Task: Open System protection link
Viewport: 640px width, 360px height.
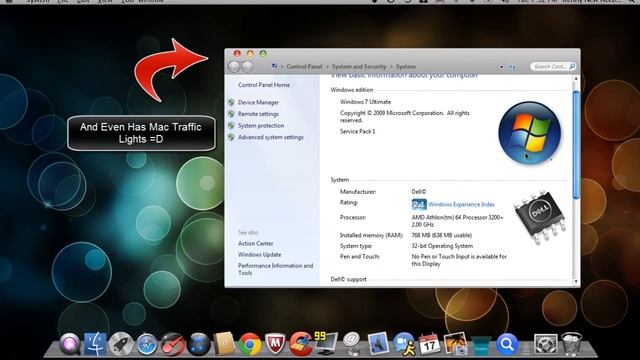Action: [x=261, y=126]
